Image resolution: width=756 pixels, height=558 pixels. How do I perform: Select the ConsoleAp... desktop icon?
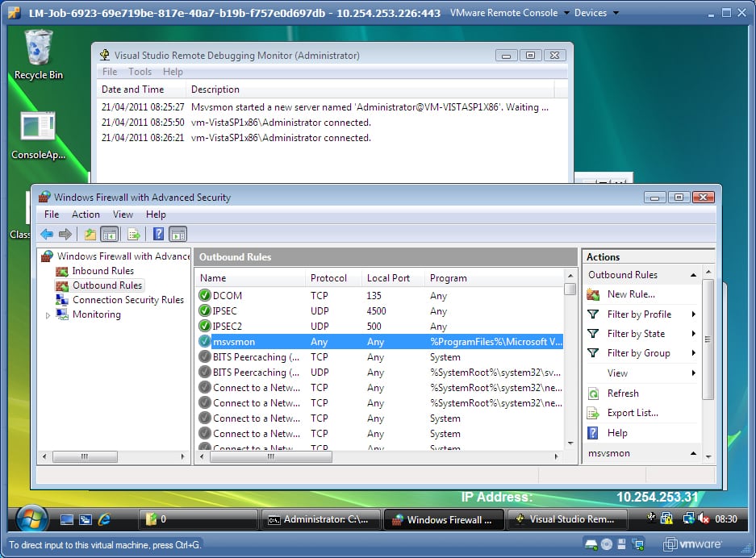(38, 136)
